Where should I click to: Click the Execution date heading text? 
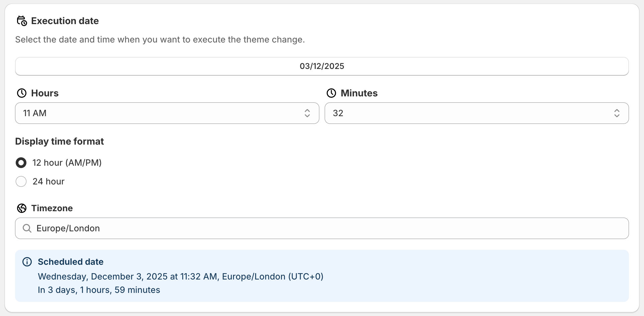click(65, 21)
